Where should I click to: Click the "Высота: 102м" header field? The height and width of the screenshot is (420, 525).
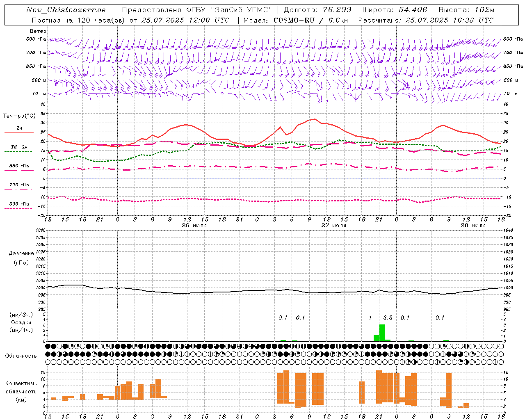(x=466, y=10)
